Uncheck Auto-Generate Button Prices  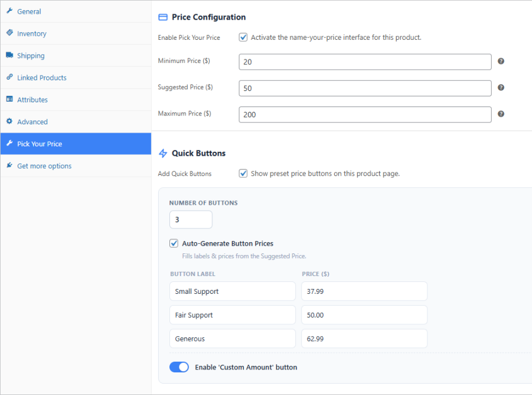174,243
